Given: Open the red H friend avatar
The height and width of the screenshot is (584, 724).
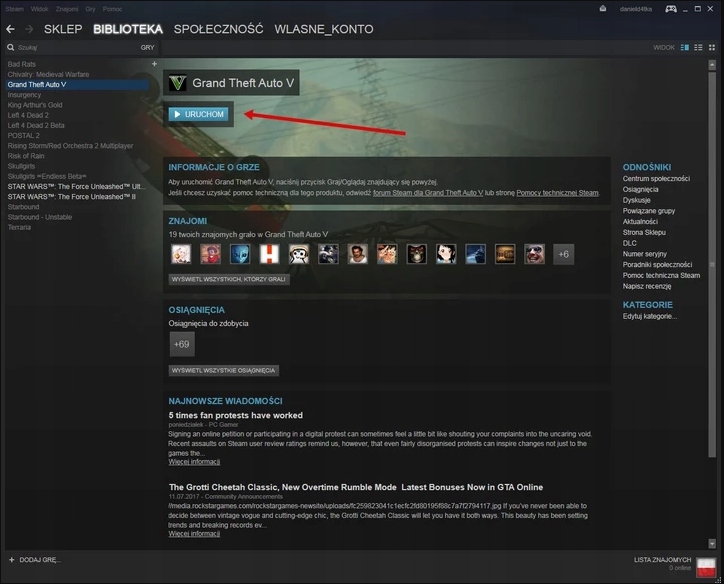Looking at the screenshot, I should tap(269, 254).
